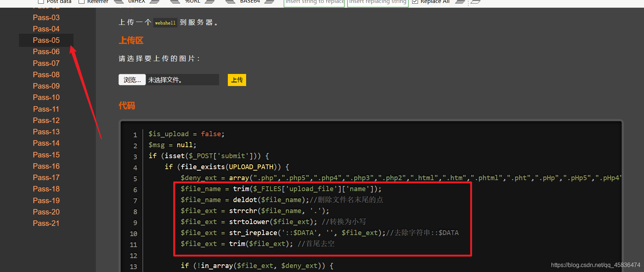
Task: Click the 浏览... browse file button
Action: pyautogui.click(x=132, y=80)
